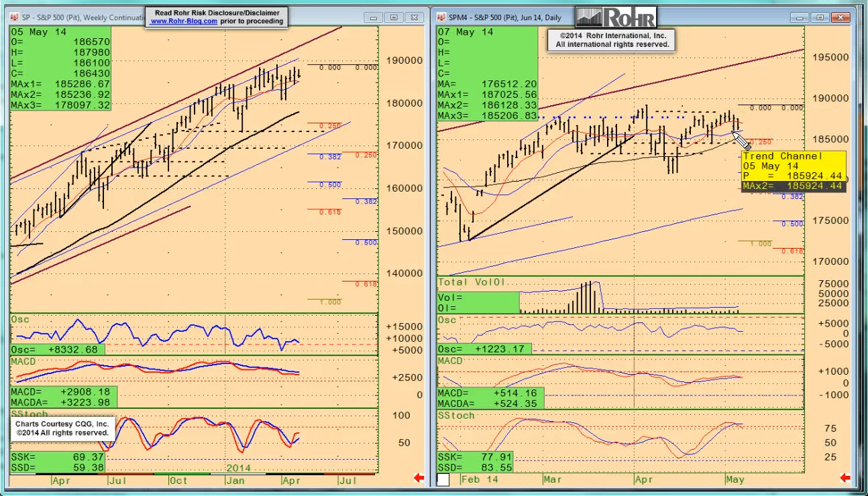Click the SPM4 daily chart window icon

point(441,17)
